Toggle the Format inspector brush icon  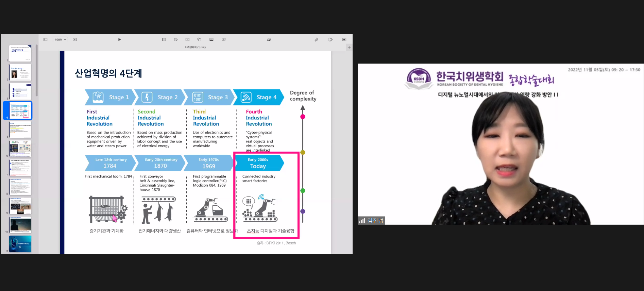click(x=316, y=40)
